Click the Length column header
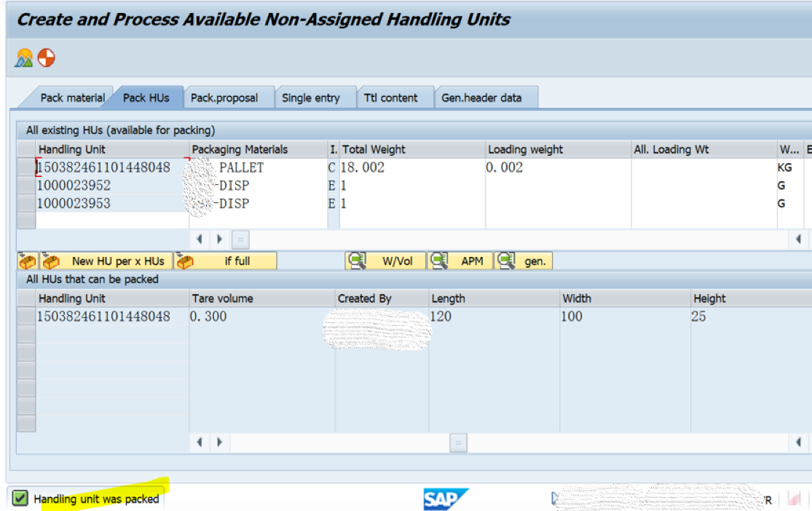The height and width of the screenshot is (511, 812). pyautogui.click(x=494, y=298)
